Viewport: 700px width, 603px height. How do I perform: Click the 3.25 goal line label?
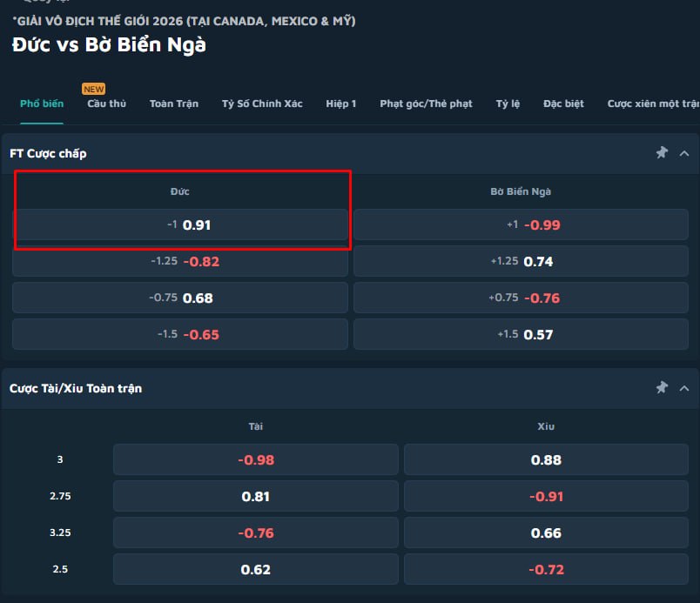tap(60, 533)
